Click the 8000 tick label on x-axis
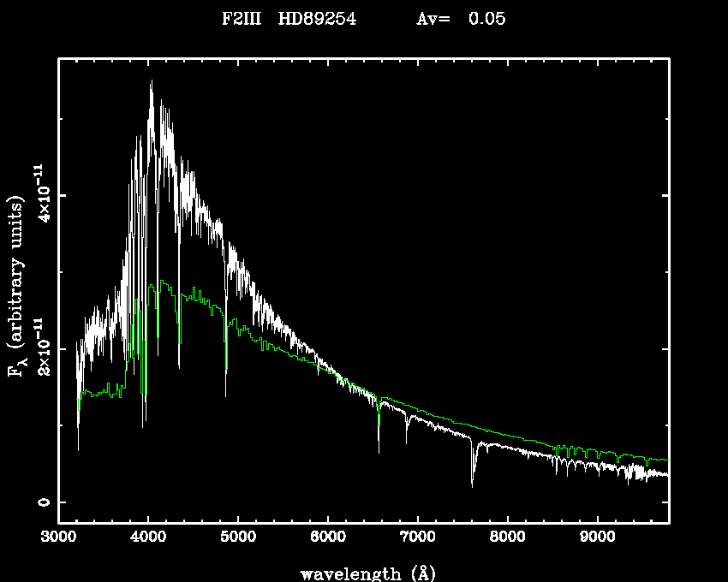 click(507, 537)
